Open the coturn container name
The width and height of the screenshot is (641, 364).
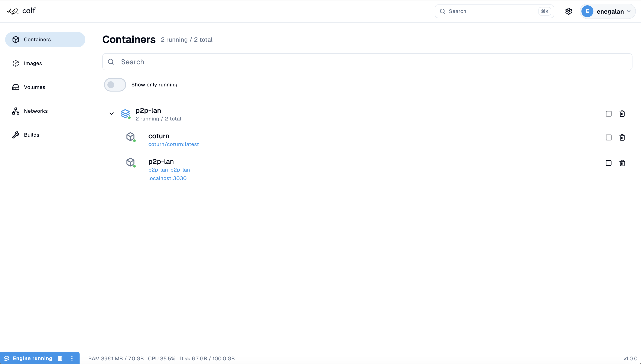[x=159, y=136]
